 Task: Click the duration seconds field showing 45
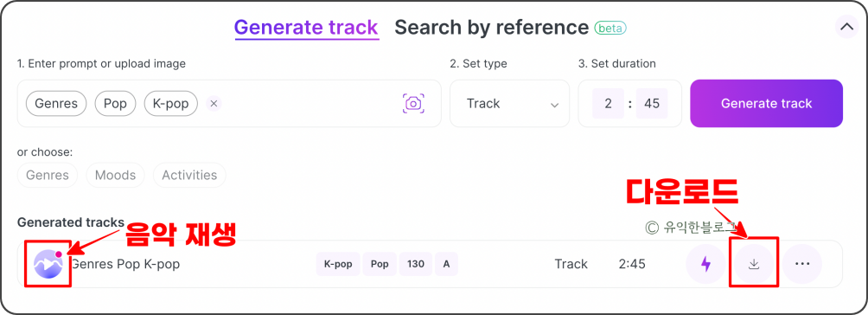pos(652,104)
